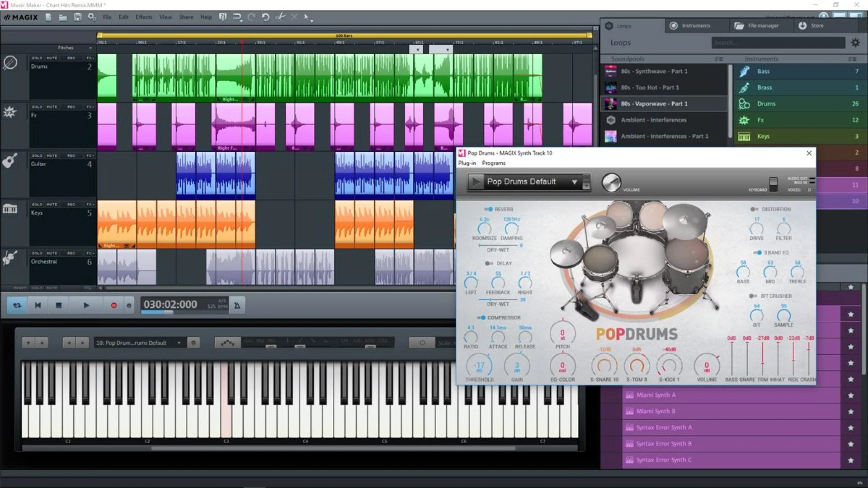Toggle loop playback mode in the transport bar
Image resolution: width=868 pixels, height=488 pixels.
pyautogui.click(x=16, y=305)
